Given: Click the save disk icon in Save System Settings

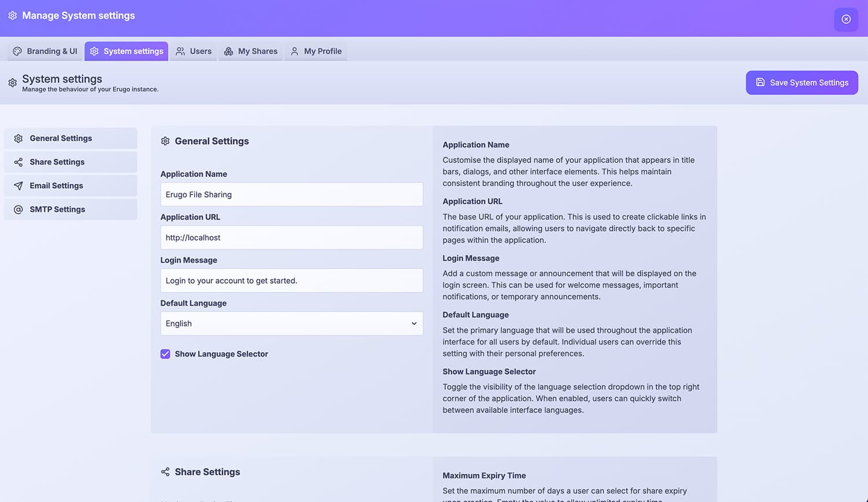Looking at the screenshot, I should coord(760,82).
